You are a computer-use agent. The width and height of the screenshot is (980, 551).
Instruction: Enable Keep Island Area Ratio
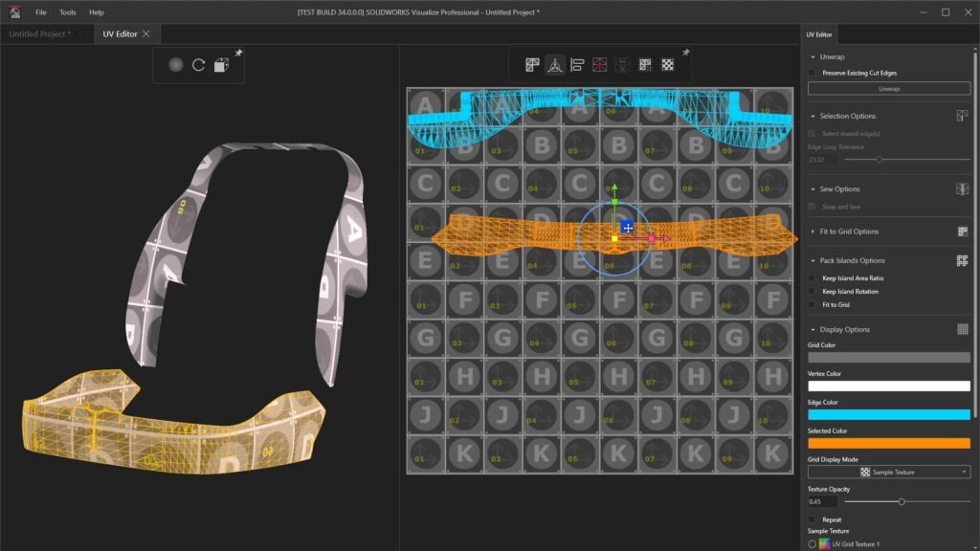pyautogui.click(x=812, y=278)
